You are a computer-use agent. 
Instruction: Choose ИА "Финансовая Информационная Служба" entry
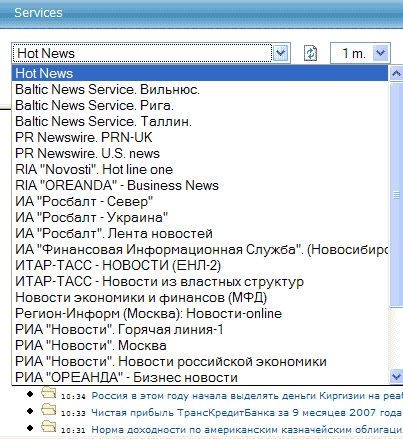tap(200, 249)
